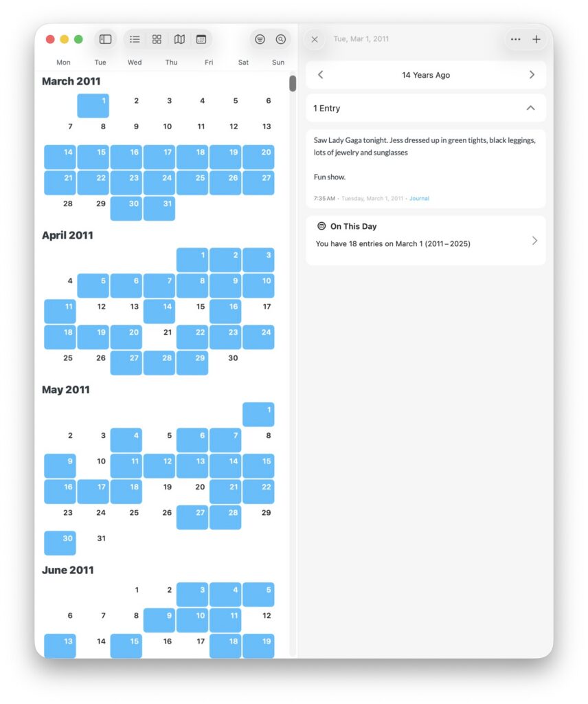
Task: Add a new entry with plus
Action: (536, 39)
